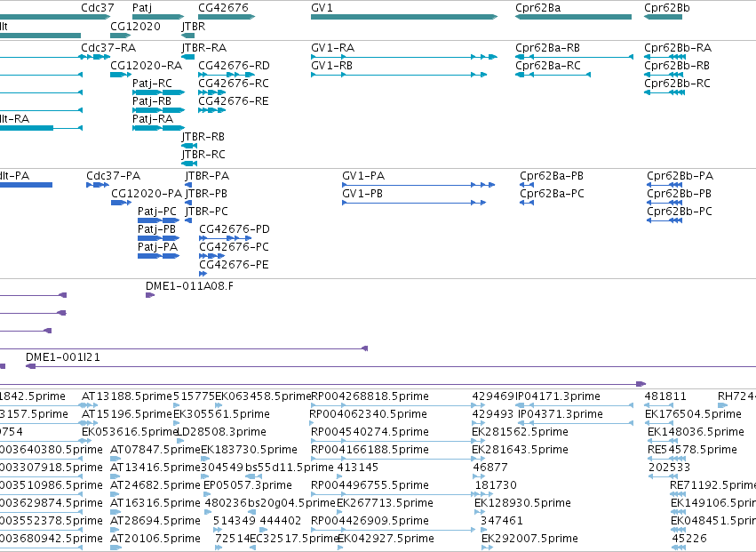This screenshot has height=552, width=756.
Task: Click EST label AT07847.5prime
Action: 155,450
